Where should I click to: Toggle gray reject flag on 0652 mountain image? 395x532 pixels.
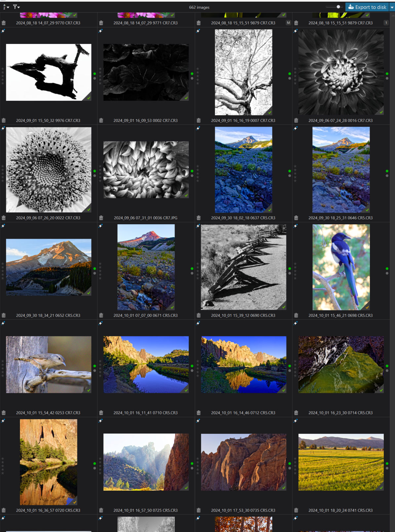(x=95, y=273)
